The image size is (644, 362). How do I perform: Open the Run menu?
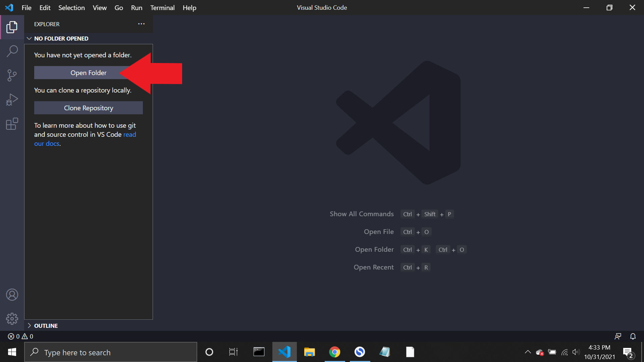[x=136, y=7]
